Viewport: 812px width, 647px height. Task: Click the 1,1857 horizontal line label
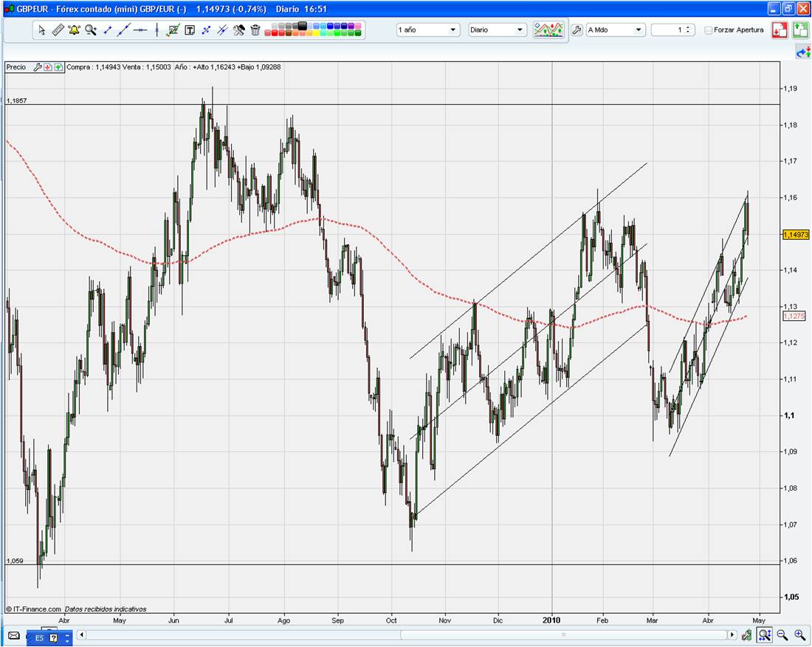pyautogui.click(x=16, y=100)
